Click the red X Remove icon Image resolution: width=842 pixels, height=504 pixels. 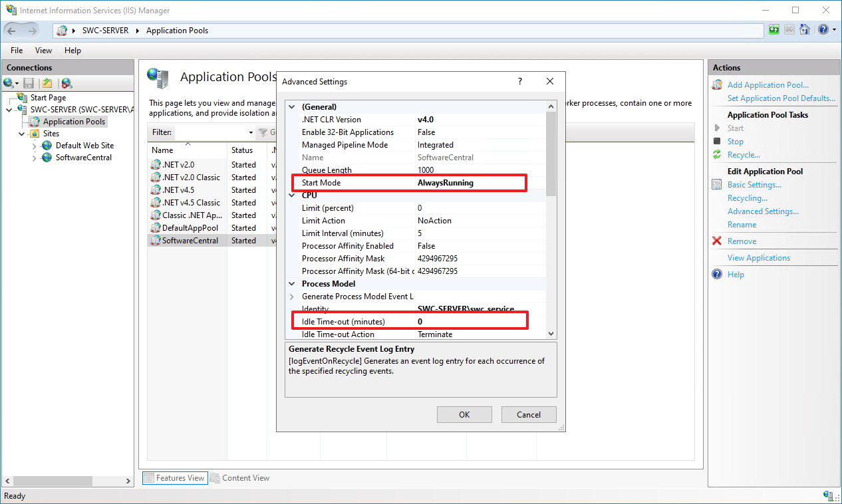(717, 241)
